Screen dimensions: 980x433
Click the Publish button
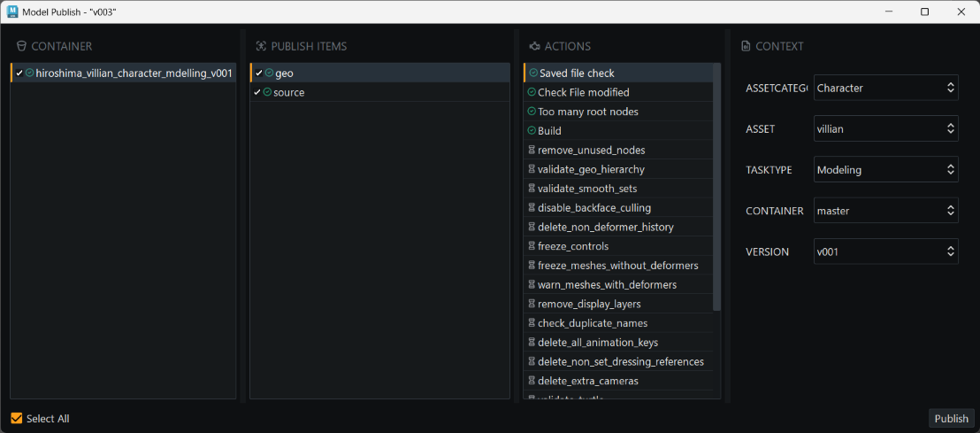pyautogui.click(x=951, y=419)
